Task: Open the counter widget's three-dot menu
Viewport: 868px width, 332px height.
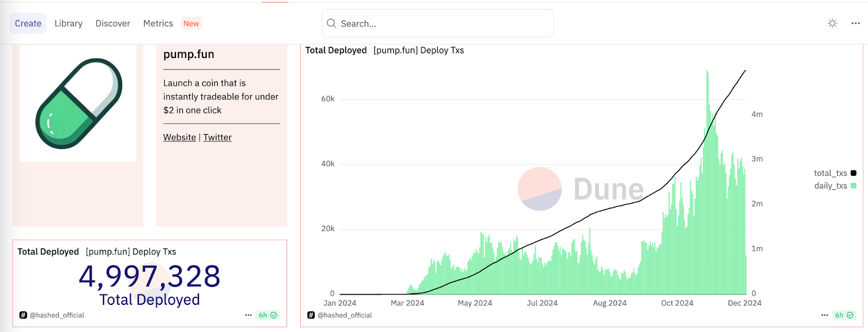Action: [248, 315]
